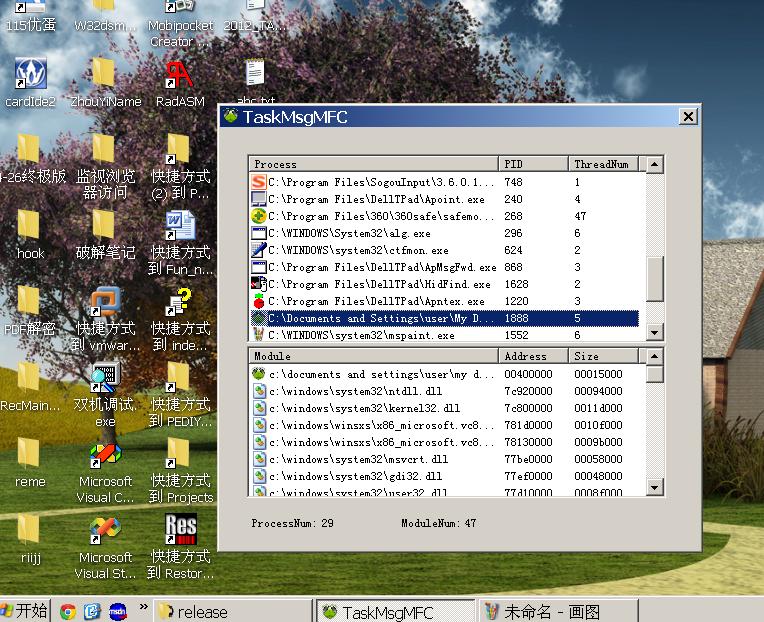Close the TaskMsgMFC window
Viewport: 764px width, 622px height.
tap(688, 116)
